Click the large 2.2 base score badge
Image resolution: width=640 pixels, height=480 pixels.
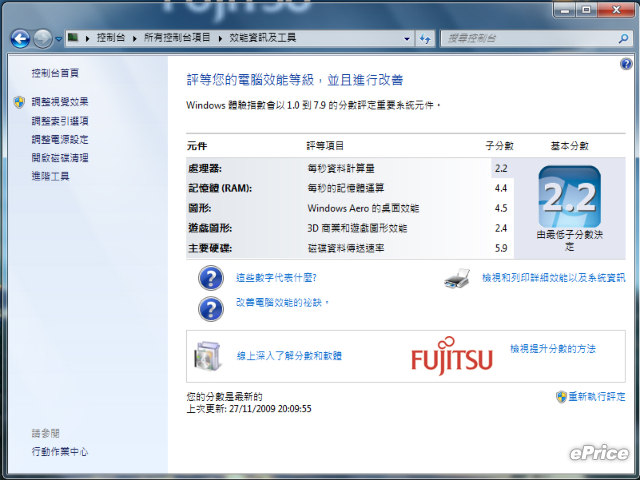[569, 197]
